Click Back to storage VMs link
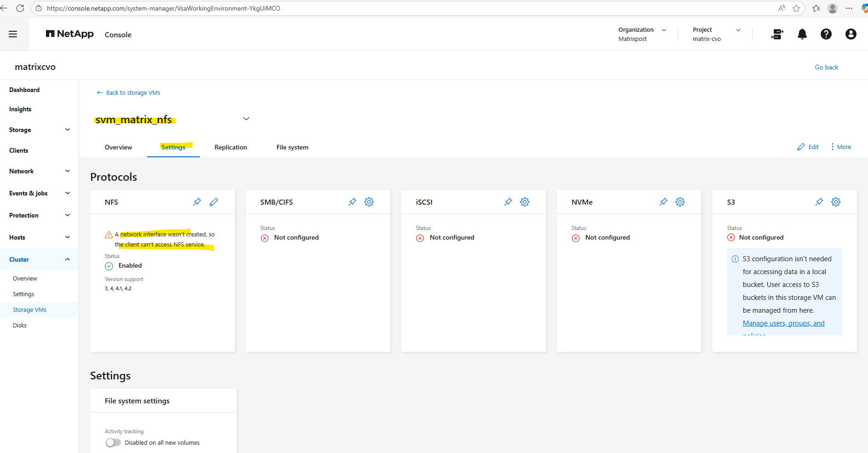868x453 pixels. pyautogui.click(x=129, y=92)
